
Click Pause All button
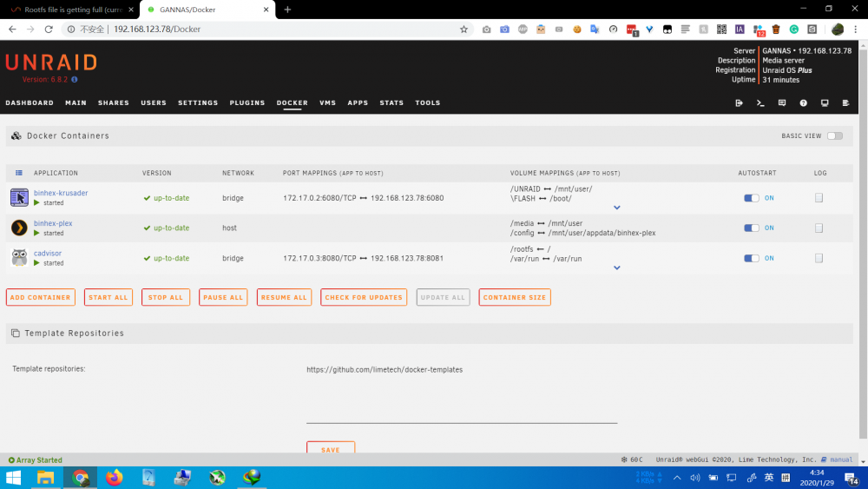tap(223, 297)
